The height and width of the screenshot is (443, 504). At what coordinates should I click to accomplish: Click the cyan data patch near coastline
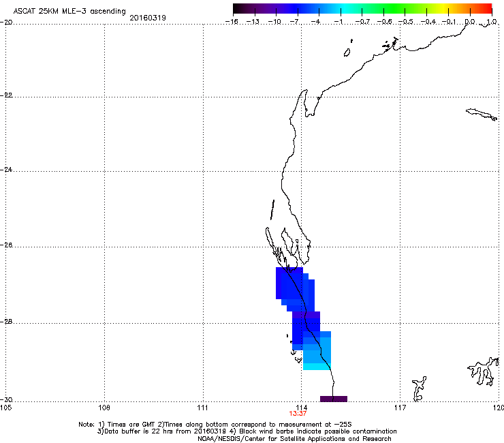[317, 367]
